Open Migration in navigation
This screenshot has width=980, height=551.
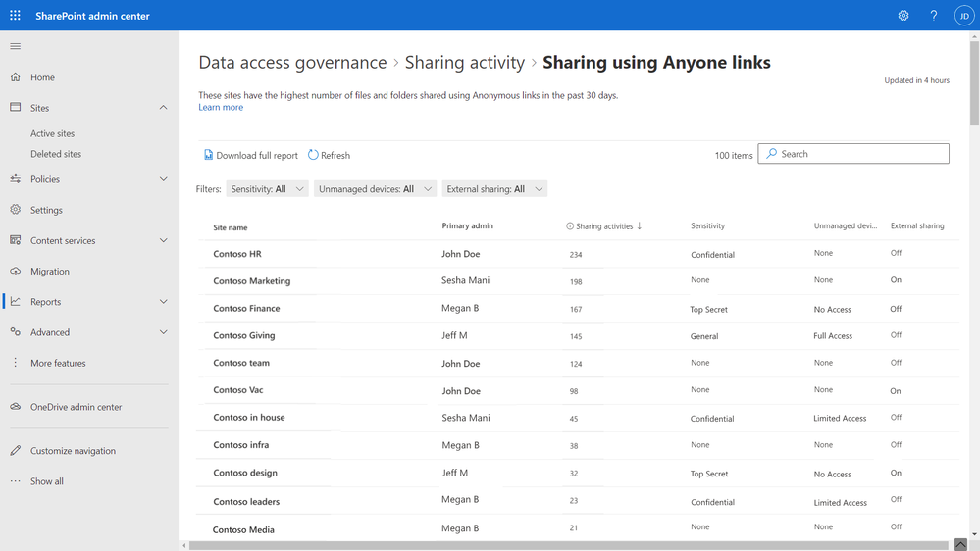(50, 272)
